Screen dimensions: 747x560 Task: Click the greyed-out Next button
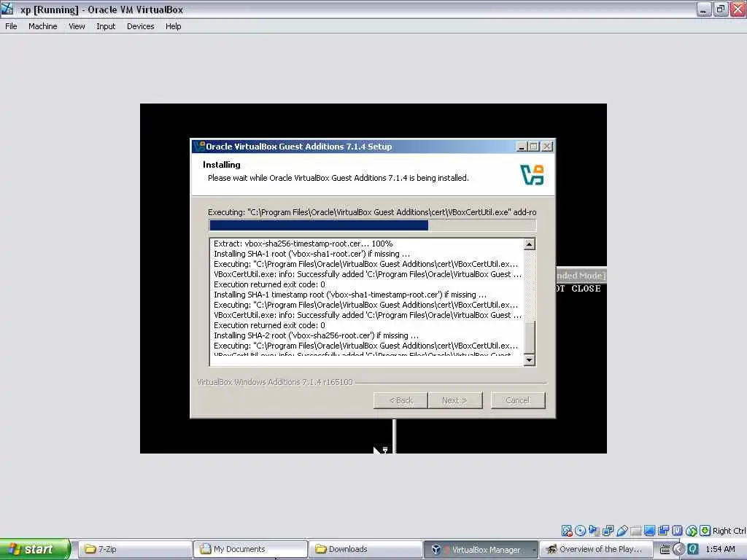point(455,400)
